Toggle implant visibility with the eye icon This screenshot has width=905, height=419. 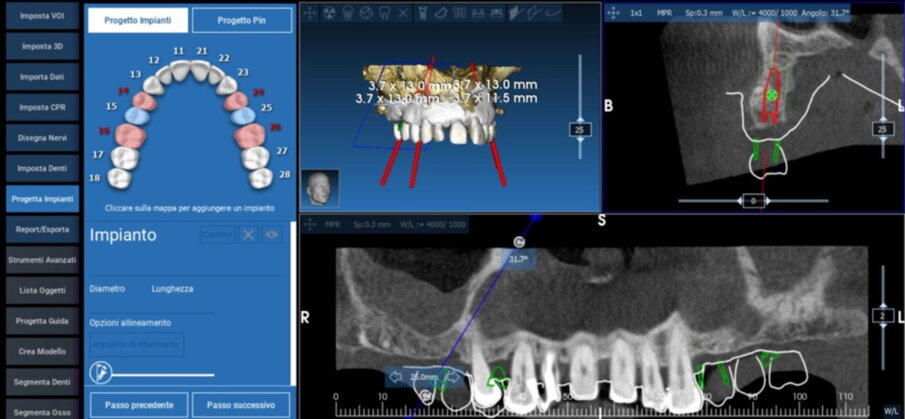(x=272, y=235)
